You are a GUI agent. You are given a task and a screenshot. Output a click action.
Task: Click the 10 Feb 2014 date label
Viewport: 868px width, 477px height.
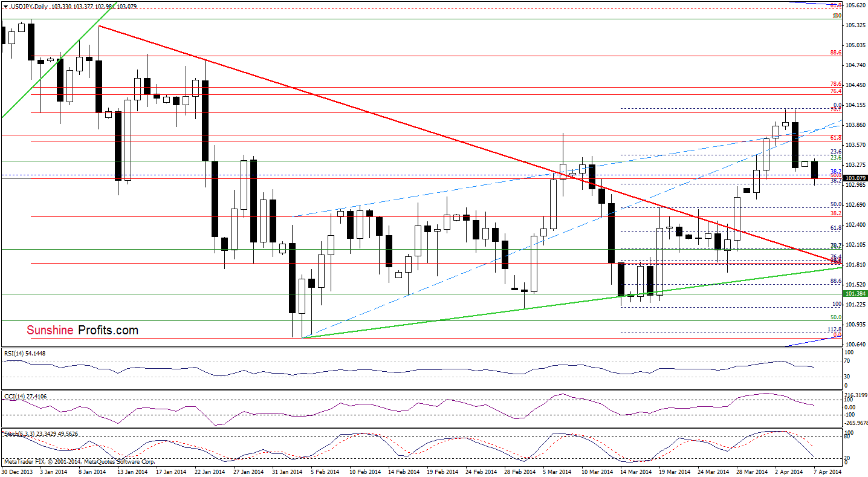point(366,472)
